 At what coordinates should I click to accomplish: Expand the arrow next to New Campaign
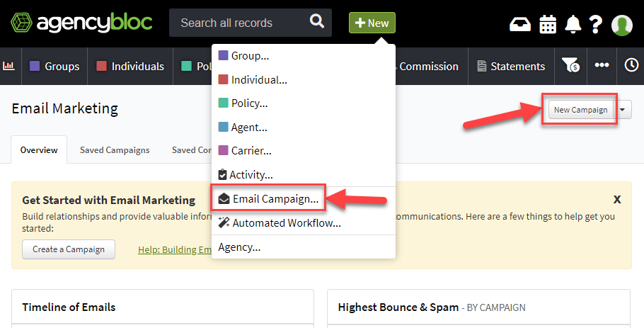[x=623, y=110]
